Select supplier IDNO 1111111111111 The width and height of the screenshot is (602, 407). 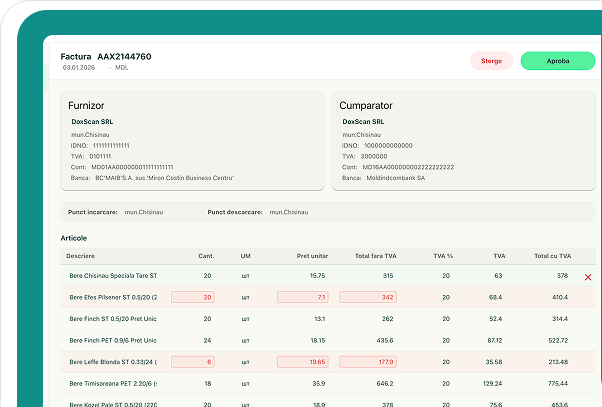[x=111, y=146]
